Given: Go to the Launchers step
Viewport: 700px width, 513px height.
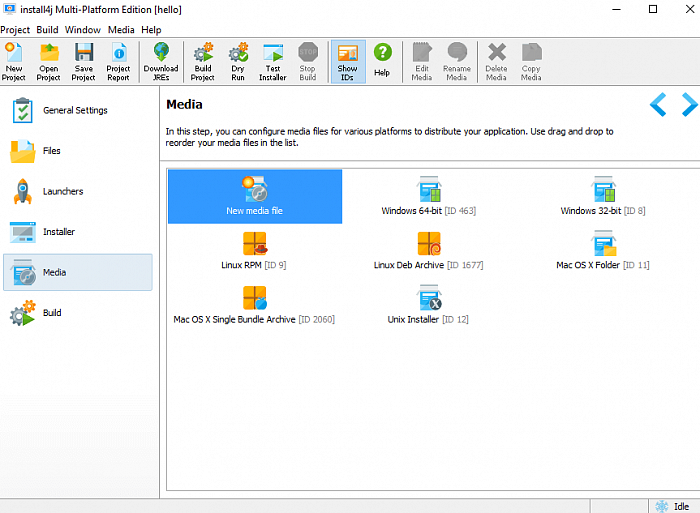Looking at the screenshot, I should click(x=78, y=192).
